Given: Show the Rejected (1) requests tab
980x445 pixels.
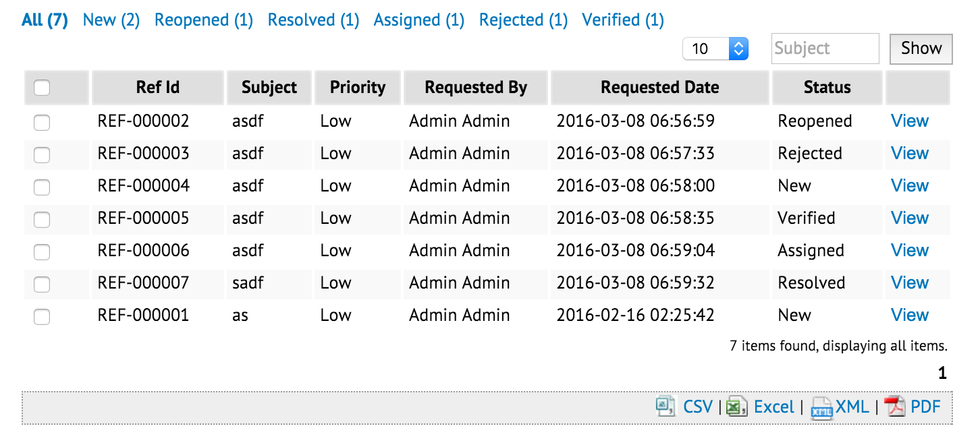Looking at the screenshot, I should (523, 20).
